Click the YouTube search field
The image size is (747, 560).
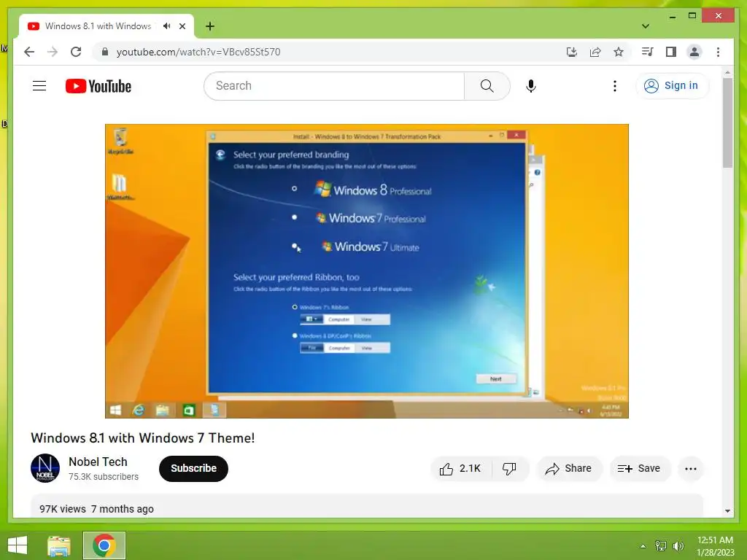point(334,86)
